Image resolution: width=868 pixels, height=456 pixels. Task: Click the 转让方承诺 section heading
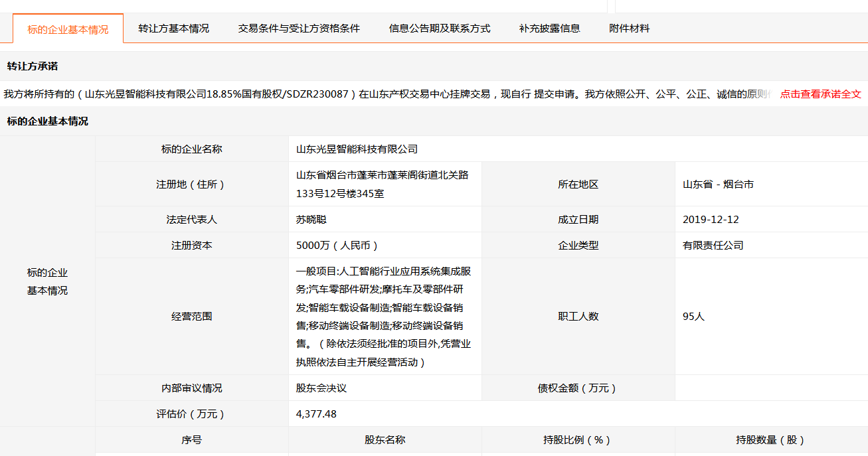point(33,66)
